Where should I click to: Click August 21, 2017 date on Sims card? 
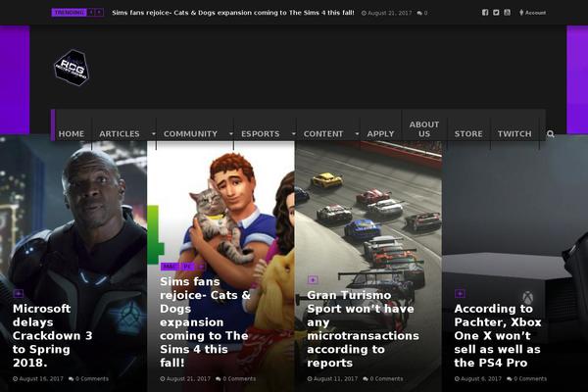pos(185,379)
